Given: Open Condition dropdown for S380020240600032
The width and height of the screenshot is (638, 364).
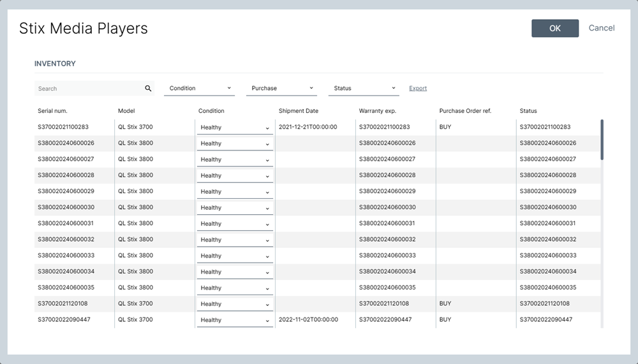Looking at the screenshot, I should [235, 240].
